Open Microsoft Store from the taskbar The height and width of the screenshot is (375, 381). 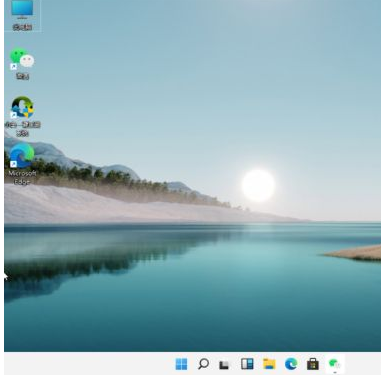313,364
